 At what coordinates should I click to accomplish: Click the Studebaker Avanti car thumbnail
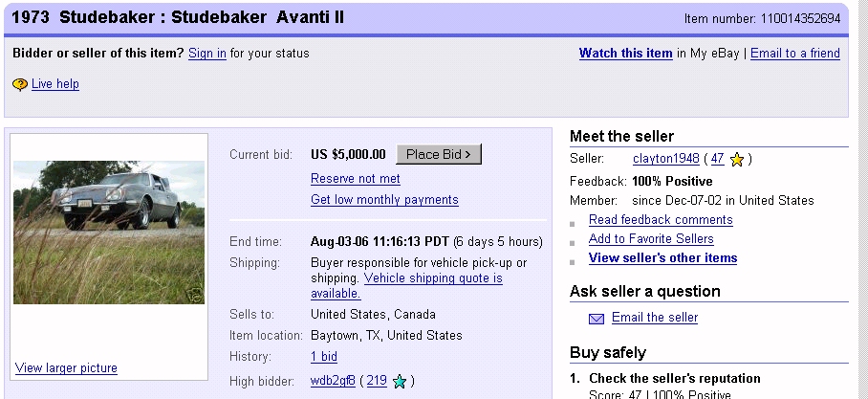tap(109, 233)
